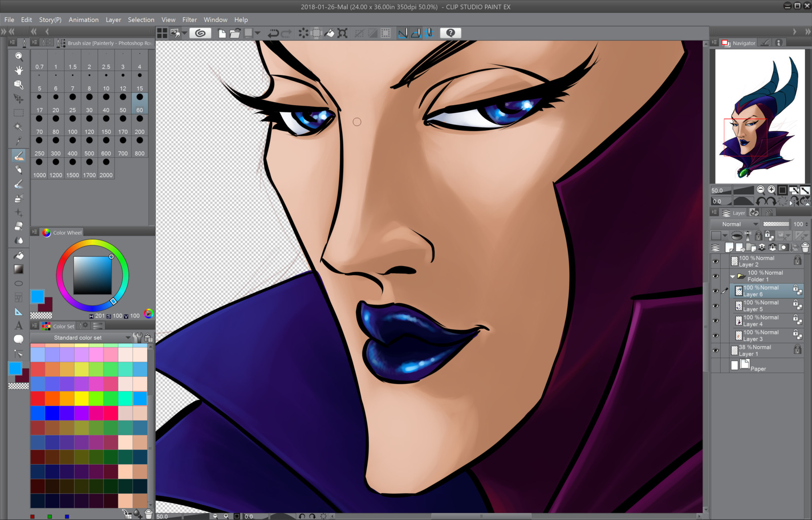Click the Undo arrow in the command bar
Image resolution: width=812 pixels, height=520 pixels.
click(273, 33)
